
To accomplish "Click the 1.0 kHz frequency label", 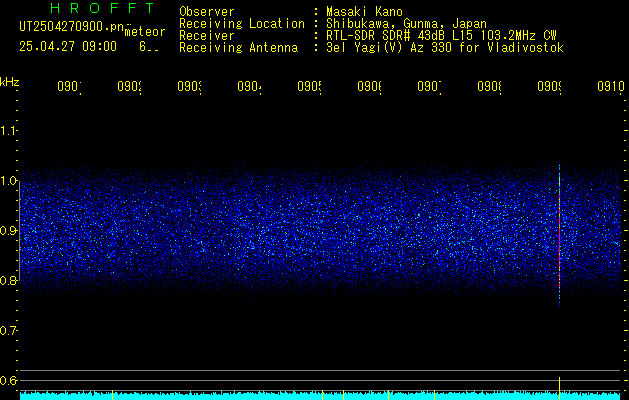I will point(9,181).
